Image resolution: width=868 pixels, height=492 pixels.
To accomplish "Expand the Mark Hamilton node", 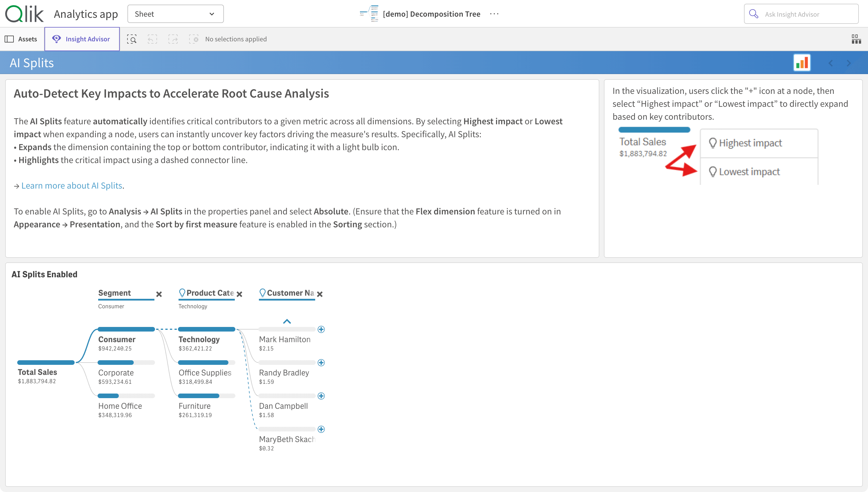I will (321, 329).
